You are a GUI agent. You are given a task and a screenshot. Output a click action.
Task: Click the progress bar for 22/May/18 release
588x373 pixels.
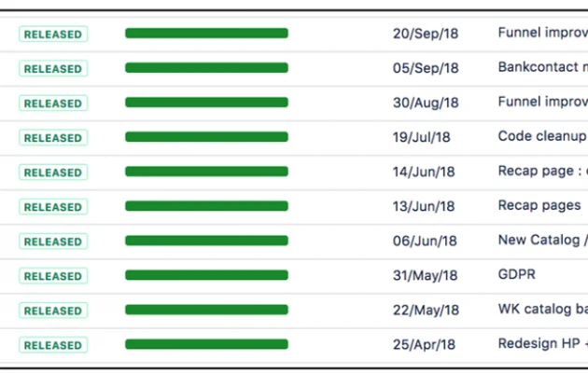tap(206, 310)
